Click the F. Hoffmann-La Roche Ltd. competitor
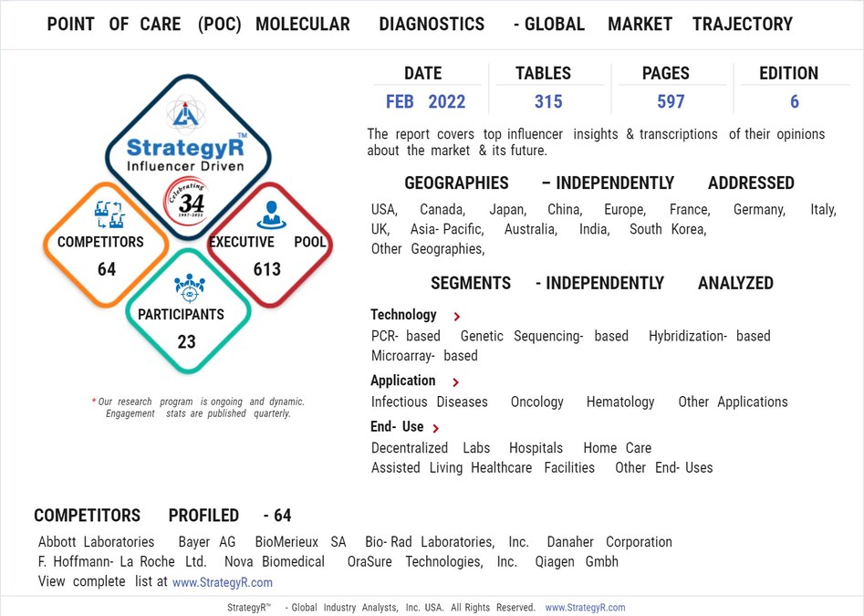This screenshot has width=864, height=616. coord(122,562)
